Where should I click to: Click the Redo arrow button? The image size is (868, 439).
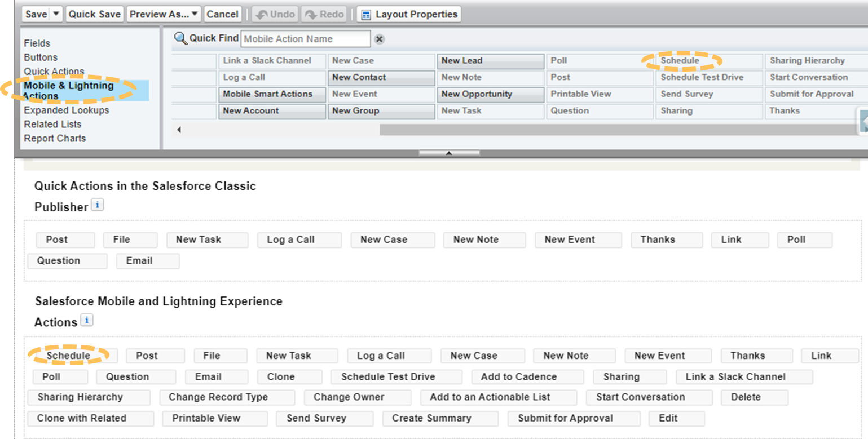tap(324, 14)
